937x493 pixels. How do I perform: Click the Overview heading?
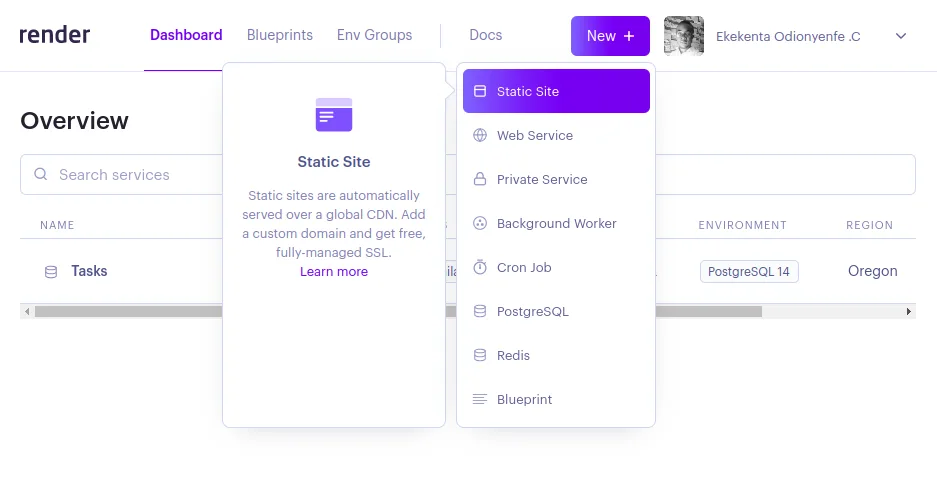(x=74, y=121)
